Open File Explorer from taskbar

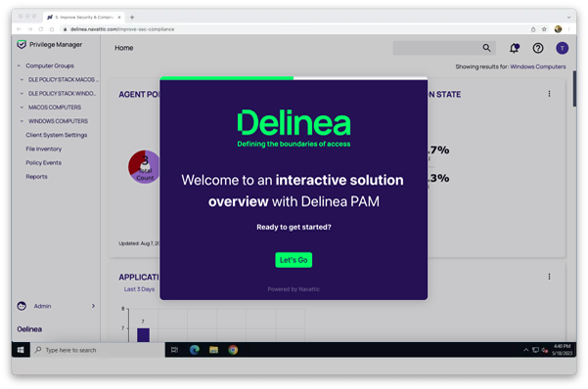point(213,350)
